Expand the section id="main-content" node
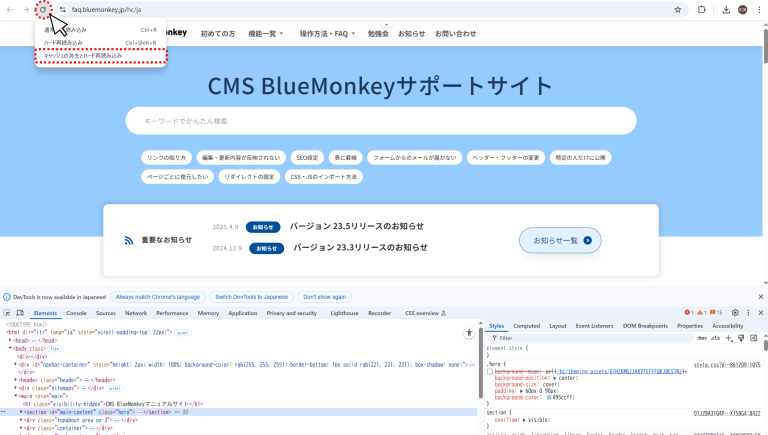 click(21, 412)
